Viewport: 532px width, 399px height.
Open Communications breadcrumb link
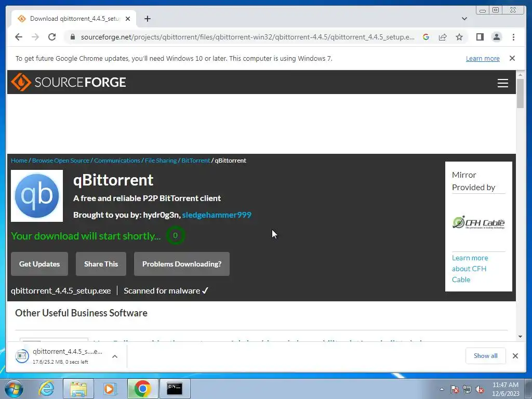click(x=117, y=161)
